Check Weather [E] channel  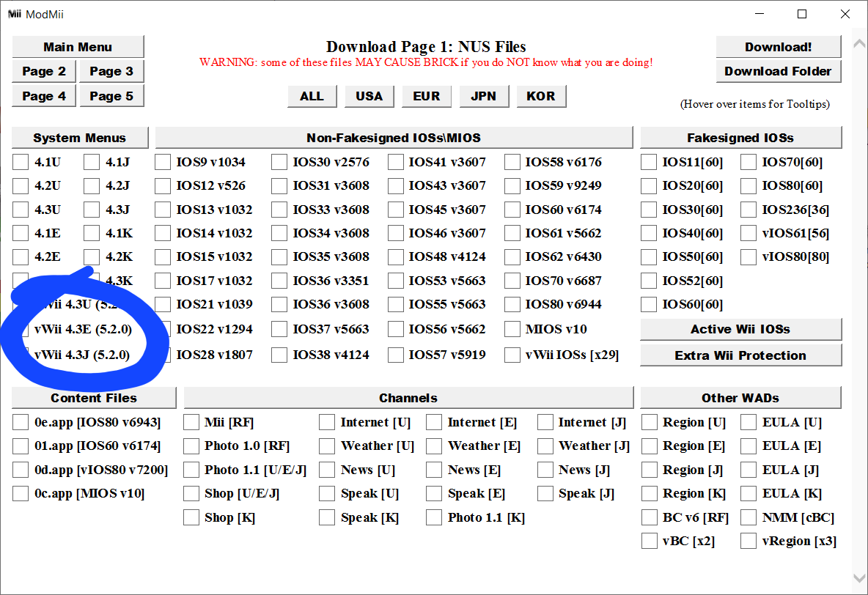click(x=433, y=446)
